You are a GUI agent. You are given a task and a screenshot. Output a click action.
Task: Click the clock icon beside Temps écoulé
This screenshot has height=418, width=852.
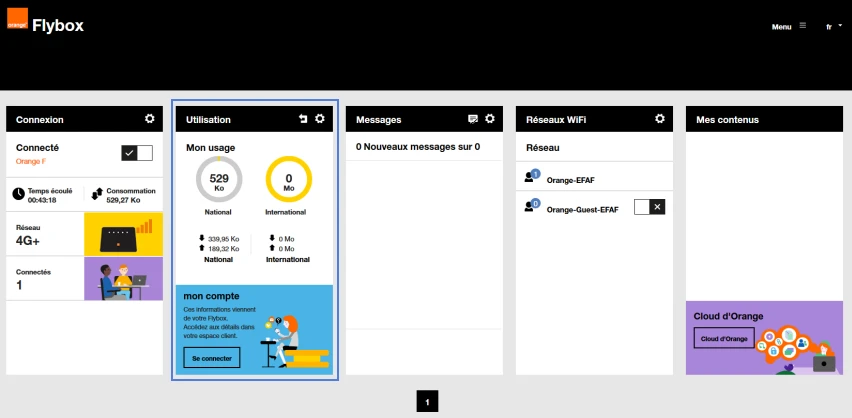[18, 194]
